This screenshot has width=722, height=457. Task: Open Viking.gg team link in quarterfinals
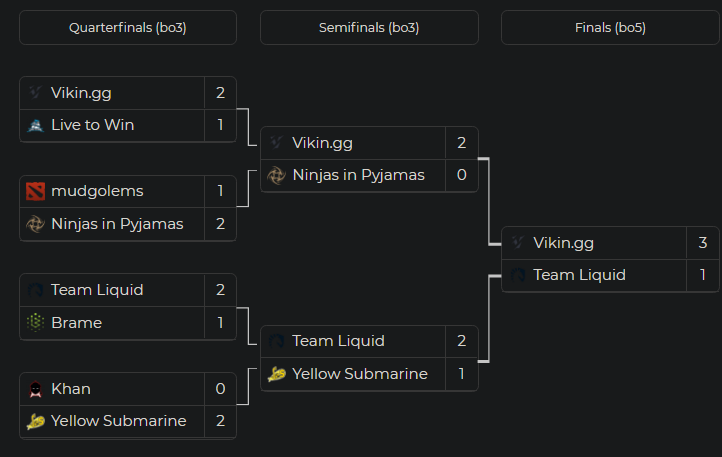pos(81,93)
